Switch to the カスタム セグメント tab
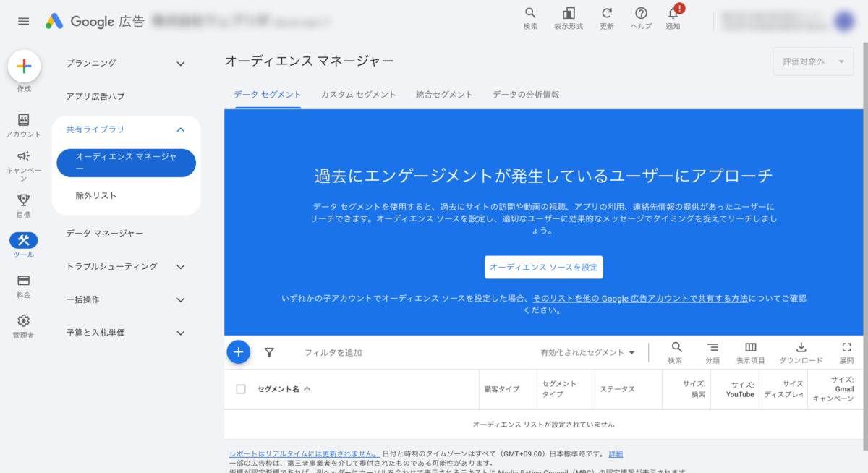Screen dimensions: 868x473 (358, 95)
